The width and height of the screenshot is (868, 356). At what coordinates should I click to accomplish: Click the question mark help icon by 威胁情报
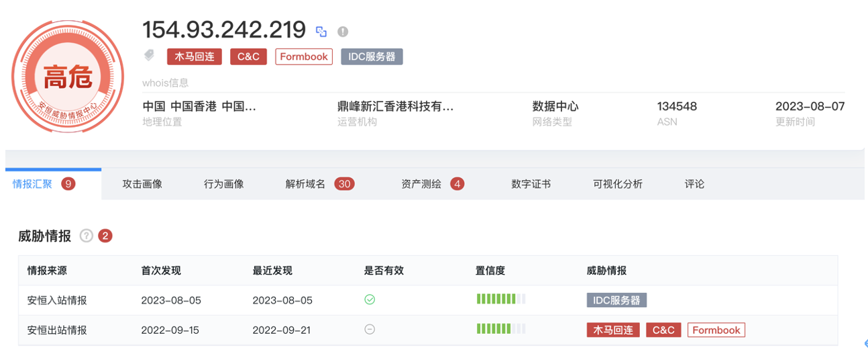click(x=86, y=236)
